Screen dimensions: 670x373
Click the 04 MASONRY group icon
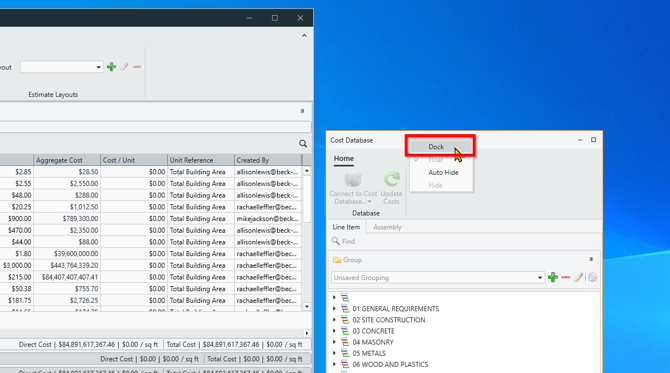[345, 342]
